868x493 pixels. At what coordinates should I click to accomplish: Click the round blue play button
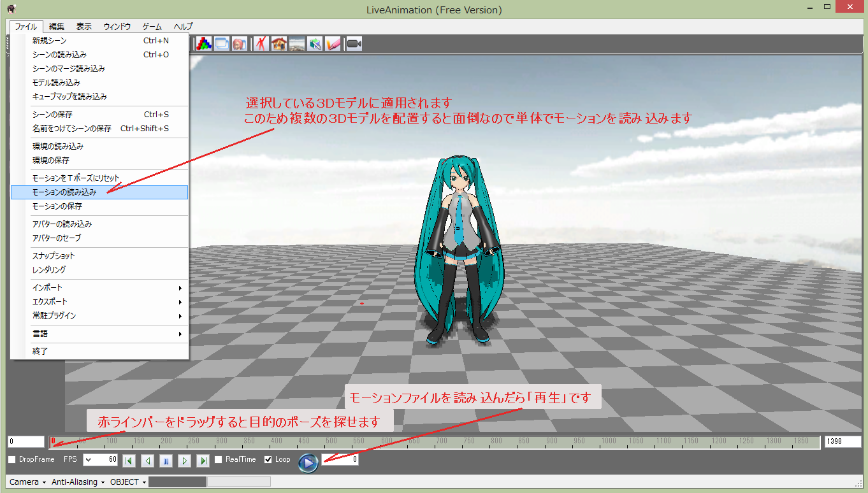click(308, 463)
